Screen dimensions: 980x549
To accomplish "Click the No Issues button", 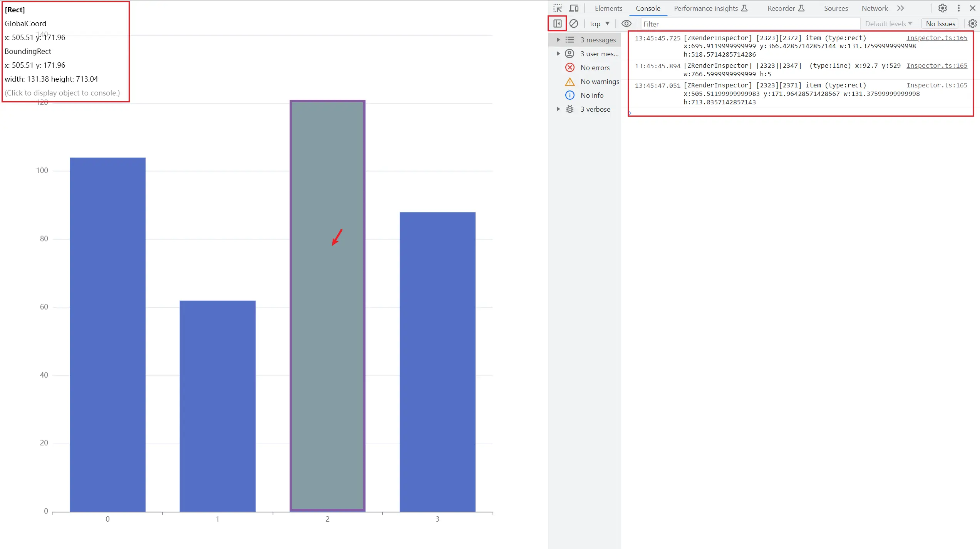I will pos(940,23).
